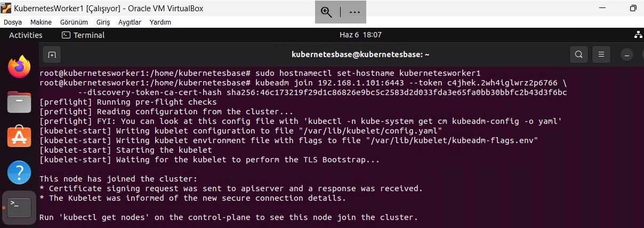The width and height of the screenshot is (644, 228).
Task: Launch the Files manager dock icon
Action: coord(19,102)
